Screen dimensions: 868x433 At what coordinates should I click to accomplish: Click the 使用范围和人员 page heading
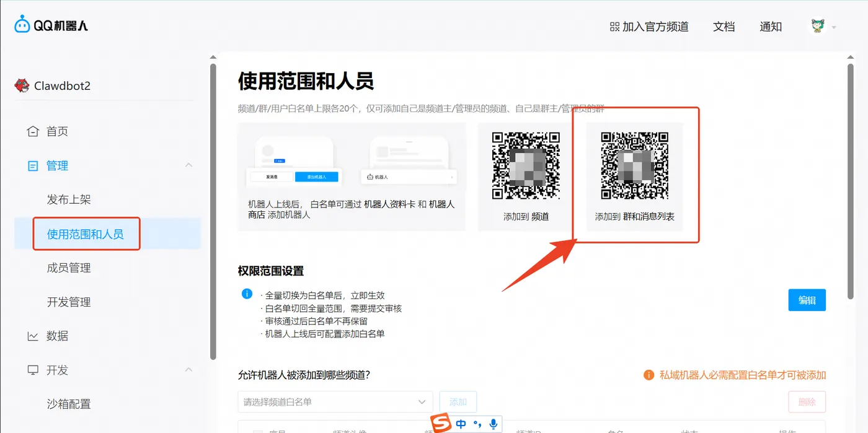click(x=306, y=81)
